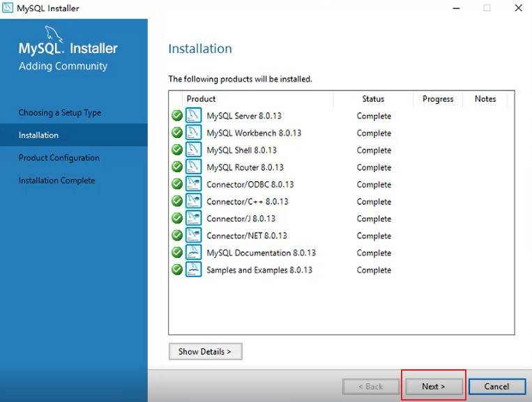
Task: Select the MySQL Workbench 8.0.13 row text
Action: click(254, 133)
